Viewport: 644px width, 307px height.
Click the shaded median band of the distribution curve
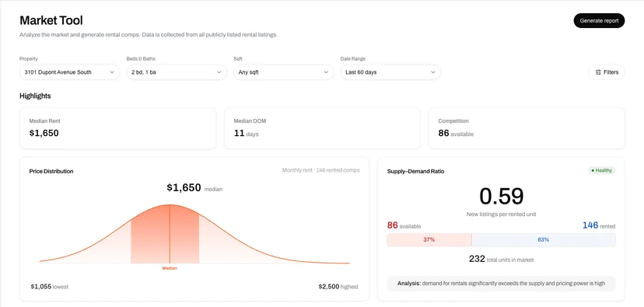pos(165,235)
